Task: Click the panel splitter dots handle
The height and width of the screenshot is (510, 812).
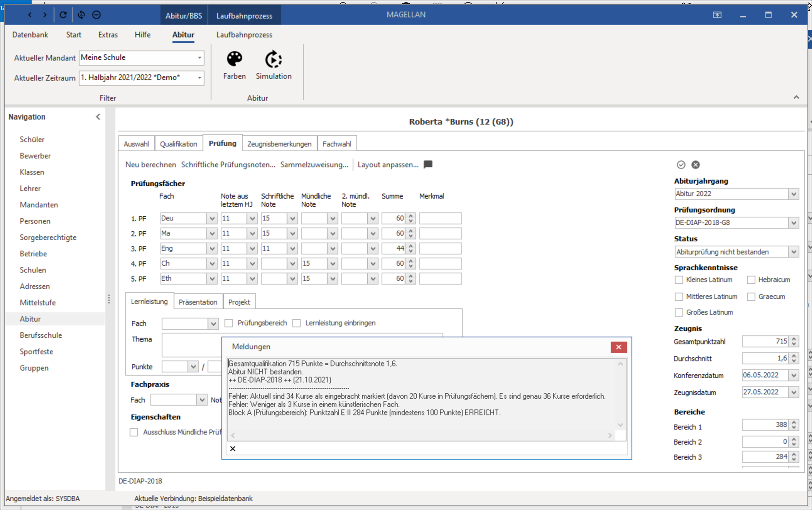Action: point(109,299)
